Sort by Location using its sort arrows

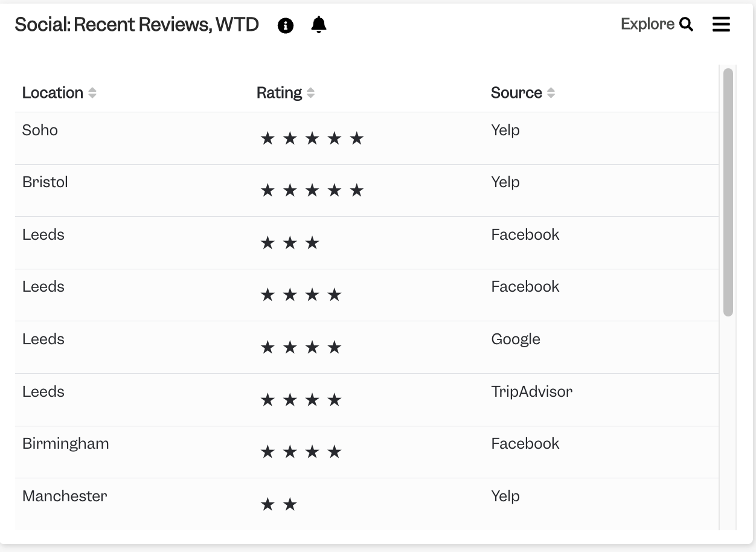pos(92,93)
